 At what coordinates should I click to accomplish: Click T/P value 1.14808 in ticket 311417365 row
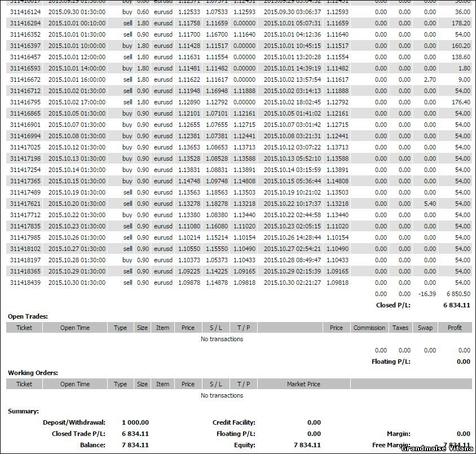244,181
